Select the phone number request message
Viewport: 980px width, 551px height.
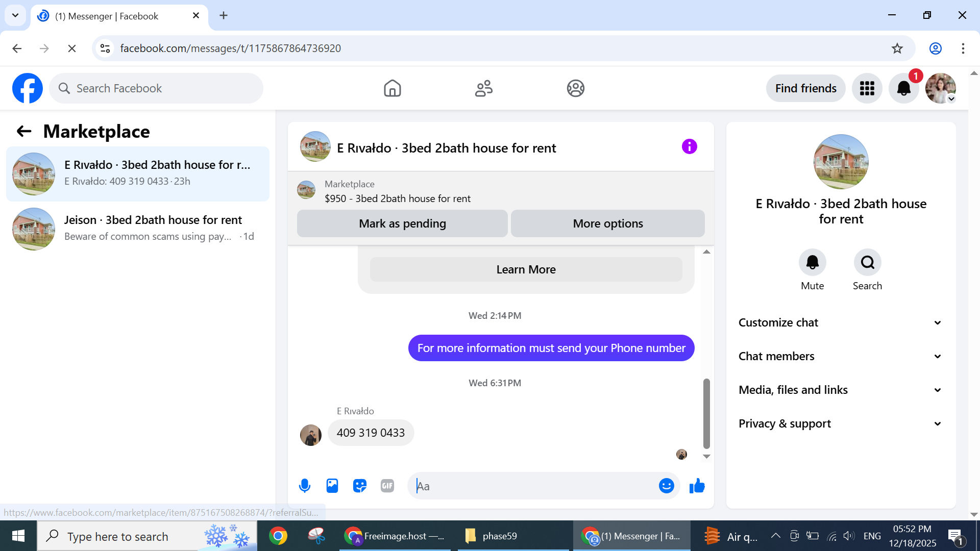[551, 348]
